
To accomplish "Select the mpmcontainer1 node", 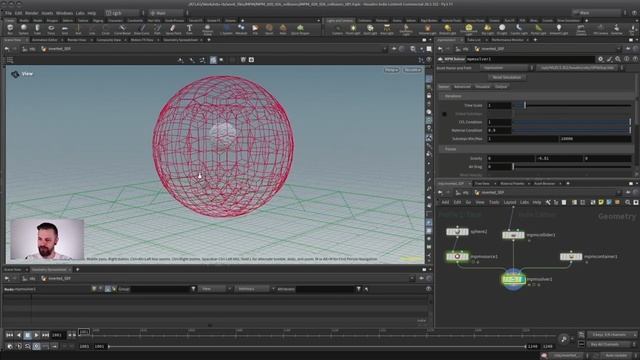I will [571, 256].
